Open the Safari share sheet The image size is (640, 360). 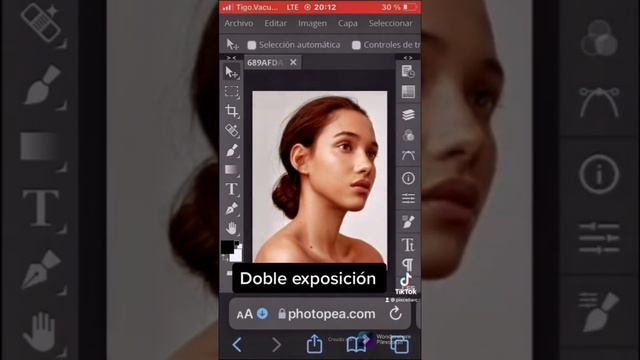pyautogui.click(x=315, y=344)
